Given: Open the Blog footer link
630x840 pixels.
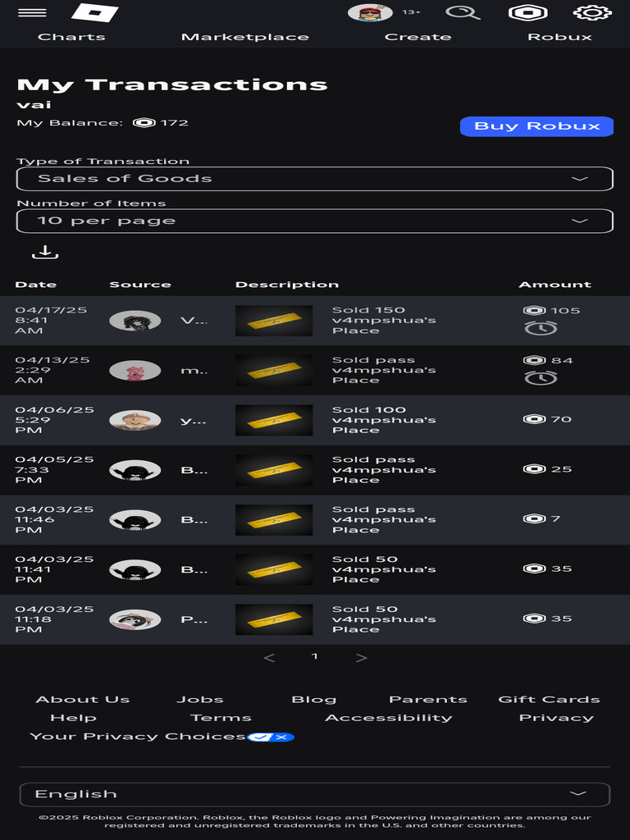Looking at the screenshot, I should [314, 700].
